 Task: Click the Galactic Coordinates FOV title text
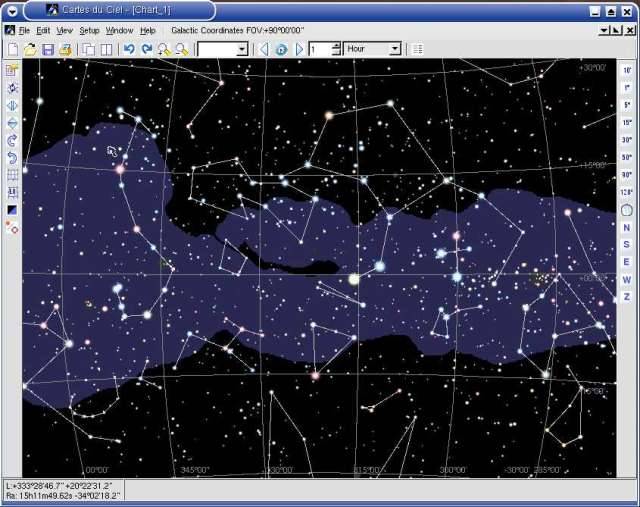tap(238, 31)
